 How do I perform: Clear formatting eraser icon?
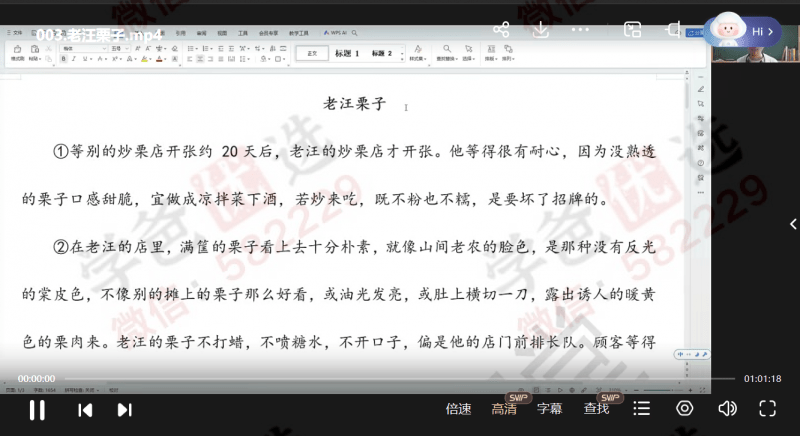(x=174, y=48)
